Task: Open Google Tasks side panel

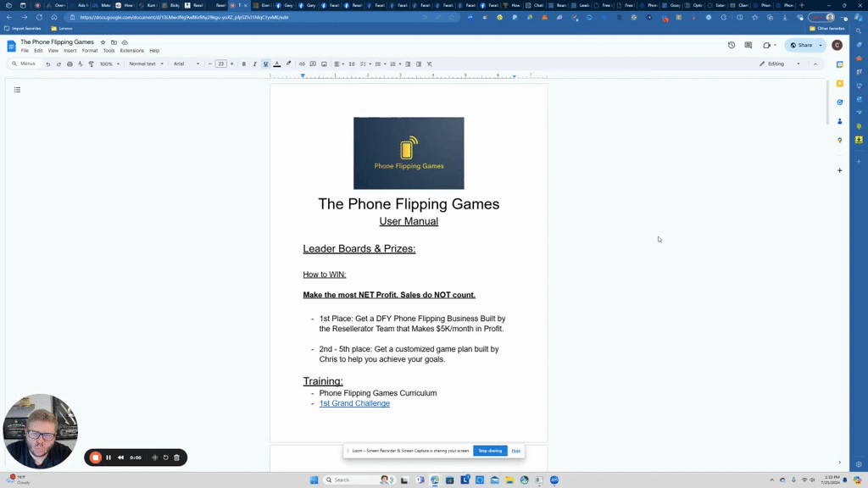Action: click(x=840, y=103)
